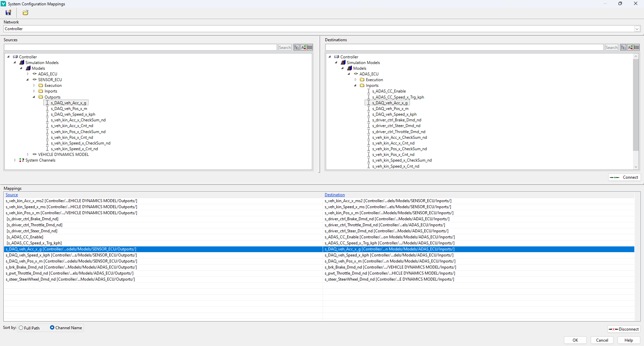This screenshot has height=346, width=644.
Task: Click the Destinations search input field
Action: [x=465, y=48]
